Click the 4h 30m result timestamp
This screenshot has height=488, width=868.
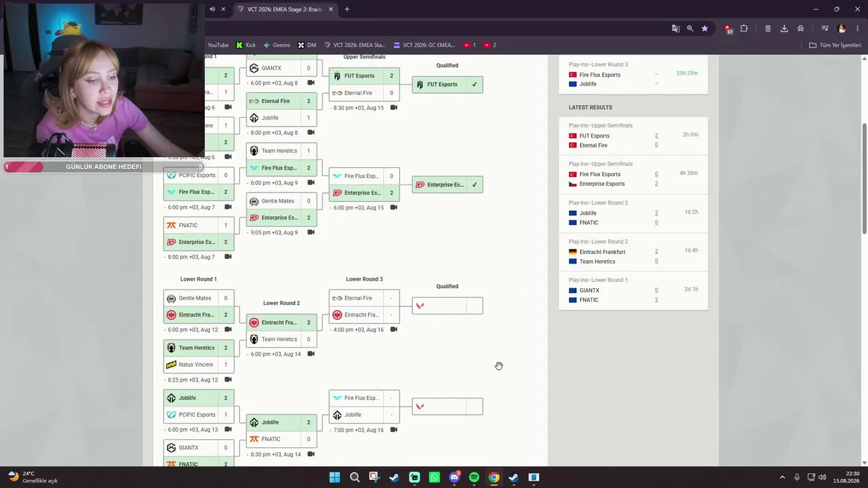(x=689, y=173)
